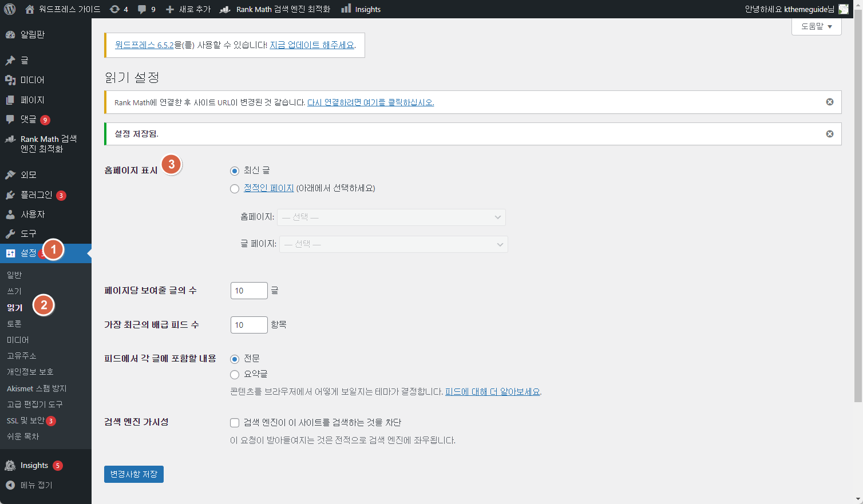Click the 외모 appearance brush icon
This screenshot has width=863, height=504.
point(10,174)
